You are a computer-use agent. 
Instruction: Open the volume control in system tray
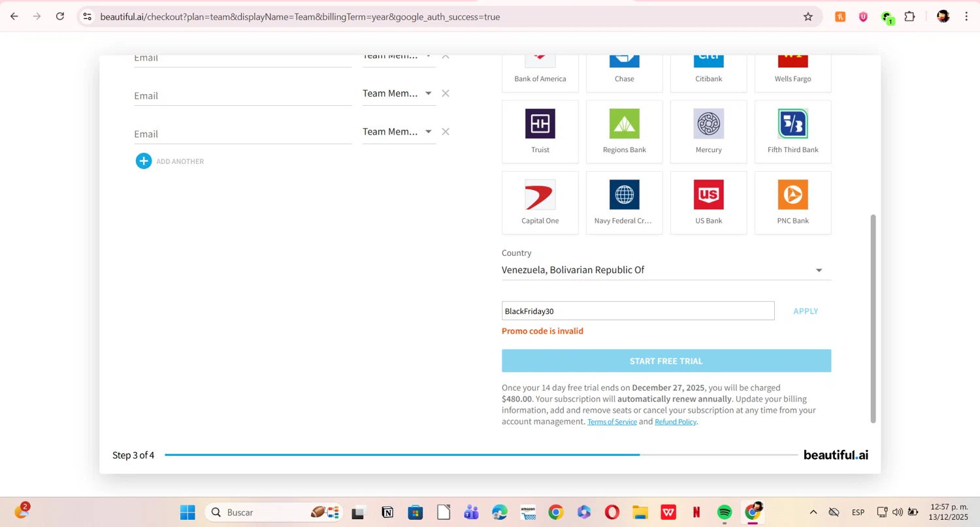898,512
